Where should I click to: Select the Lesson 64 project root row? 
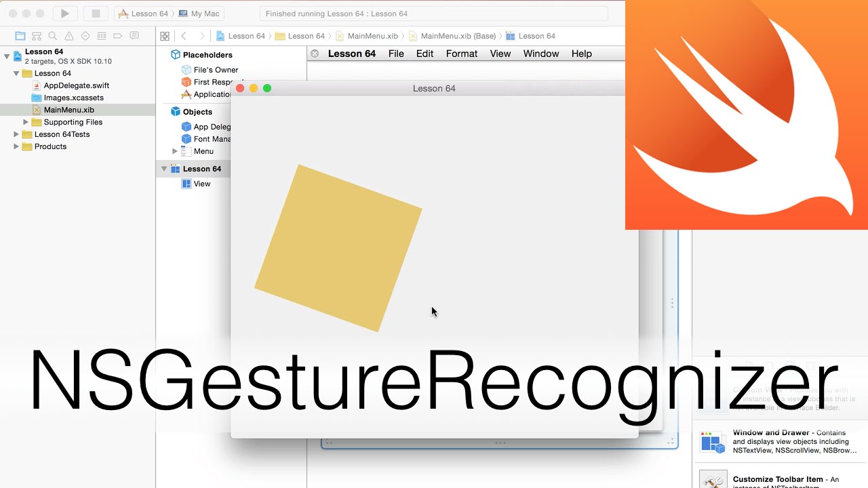click(x=78, y=56)
